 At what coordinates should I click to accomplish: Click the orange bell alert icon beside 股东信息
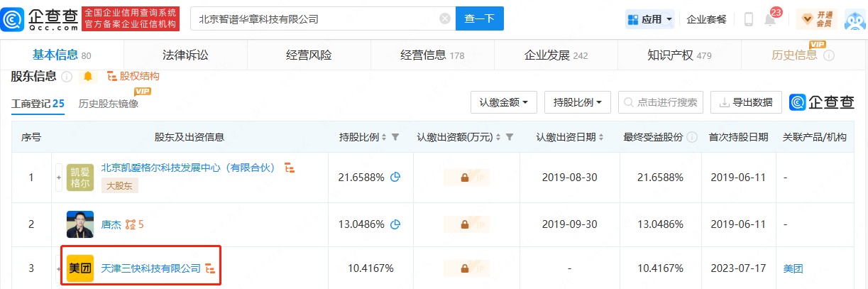(x=89, y=76)
